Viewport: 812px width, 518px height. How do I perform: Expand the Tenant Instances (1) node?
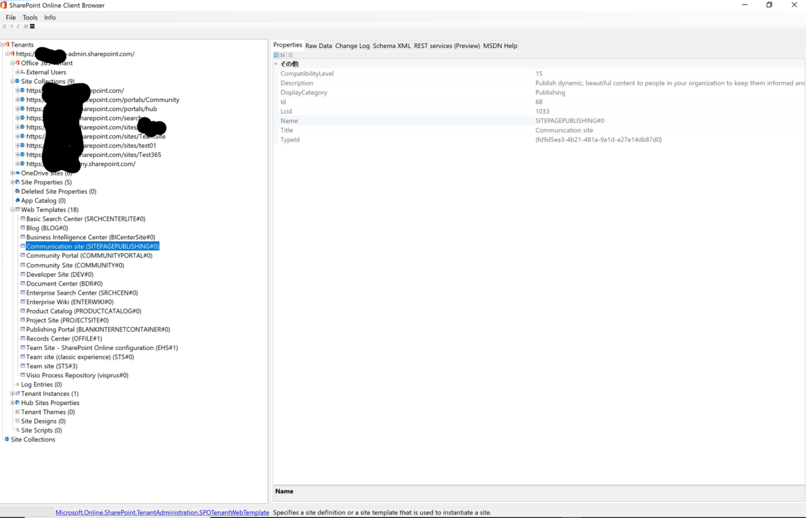tap(12, 393)
